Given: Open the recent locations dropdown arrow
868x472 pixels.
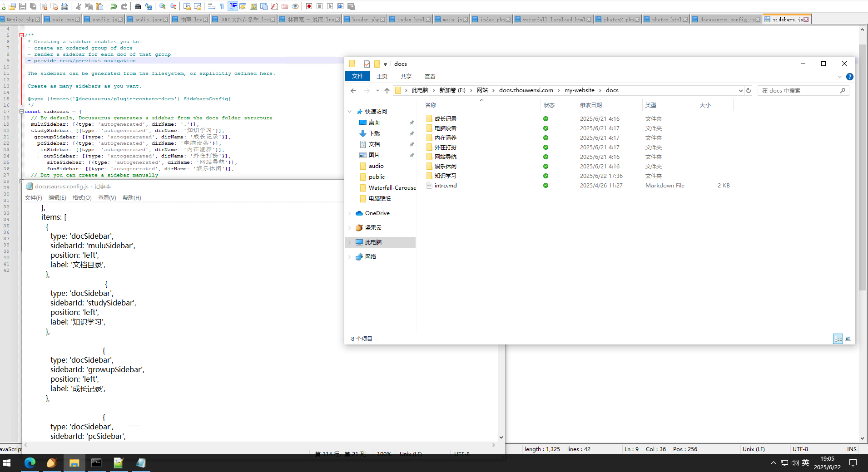Looking at the screenshot, I should (x=377, y=91).
